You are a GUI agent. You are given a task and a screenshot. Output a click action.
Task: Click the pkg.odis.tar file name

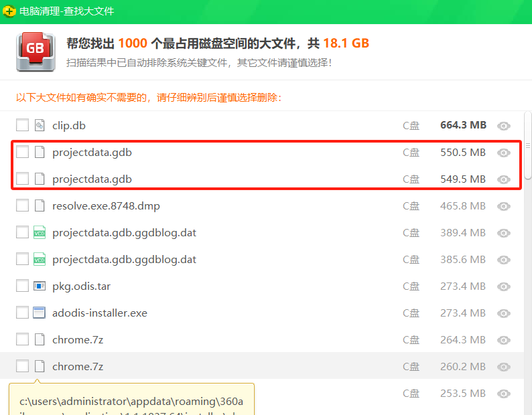pos(82,286)
